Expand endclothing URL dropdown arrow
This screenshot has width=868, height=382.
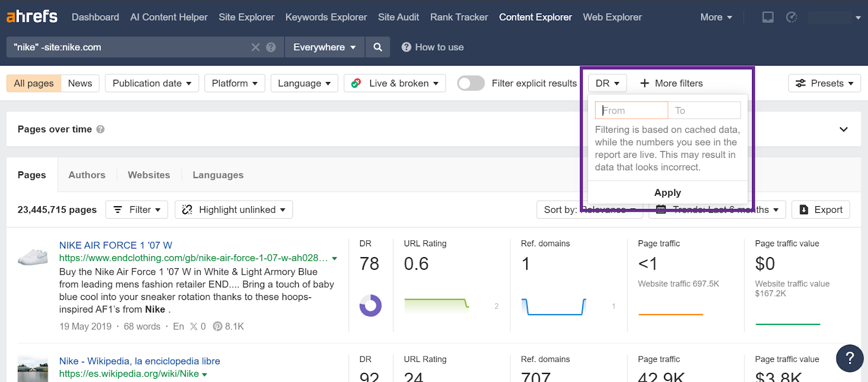(x=335, y=258)
